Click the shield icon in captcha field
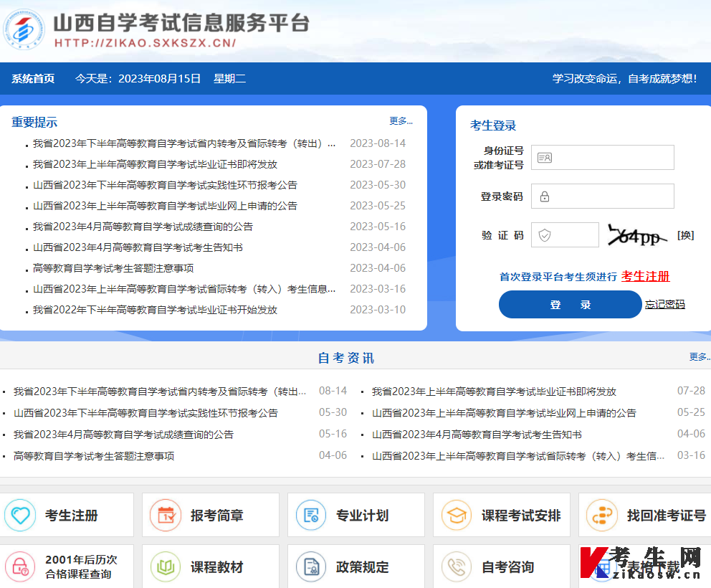Viewport: 711px width, 588px height. point(545,235)
